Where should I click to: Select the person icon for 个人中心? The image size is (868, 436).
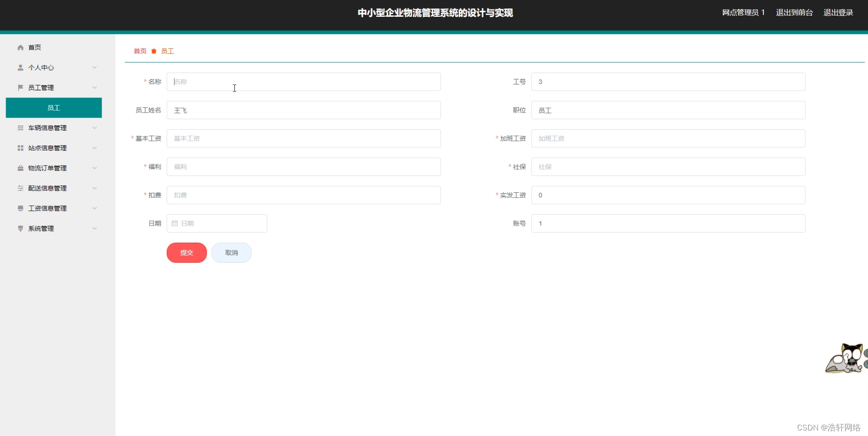[20, 67]
